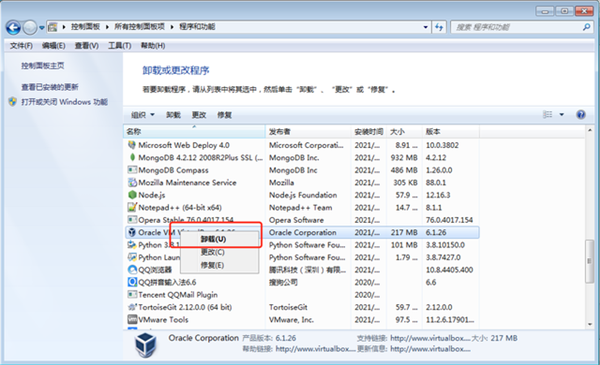Screen dimensions: 600x365
Task: Go to 控制面板主页 link
Action: [42, 66]
